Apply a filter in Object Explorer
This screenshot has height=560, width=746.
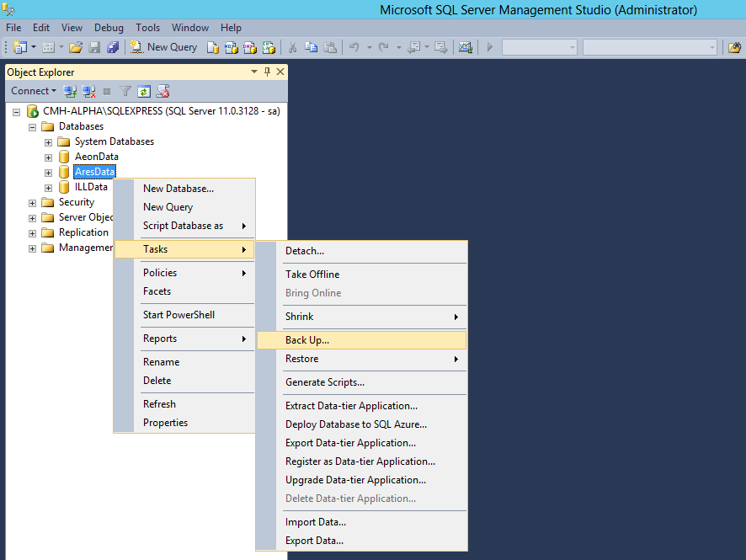pos(124,90)
